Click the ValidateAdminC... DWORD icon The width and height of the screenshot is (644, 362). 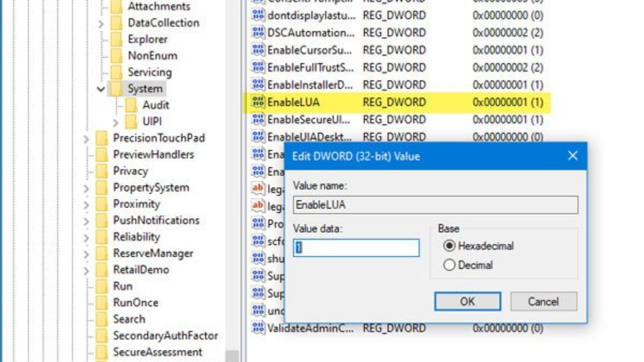click(259, 328)
